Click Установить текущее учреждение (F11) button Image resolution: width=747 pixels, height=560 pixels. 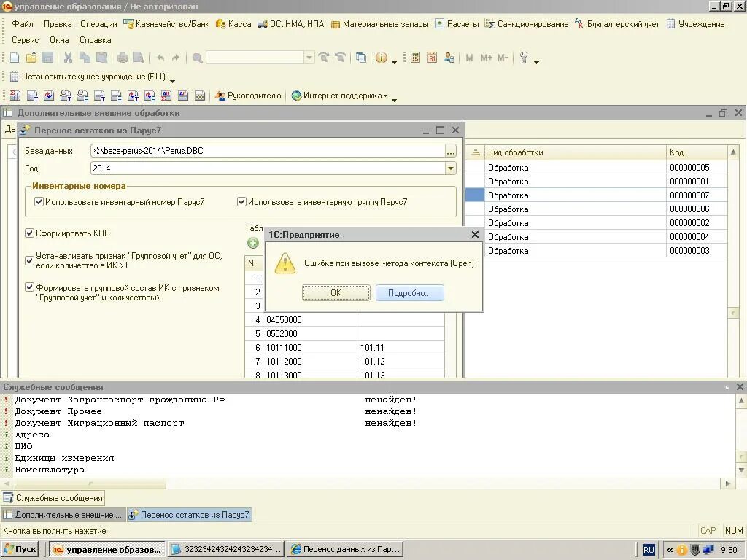88,76
